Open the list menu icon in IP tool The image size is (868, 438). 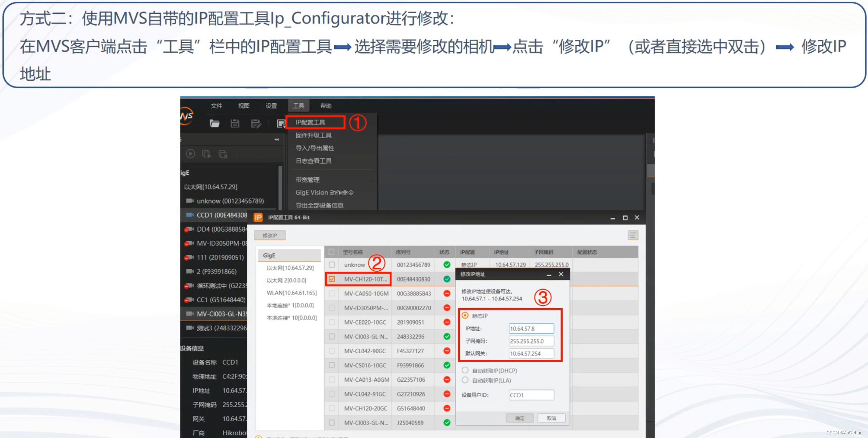click(x=633, y=236)
